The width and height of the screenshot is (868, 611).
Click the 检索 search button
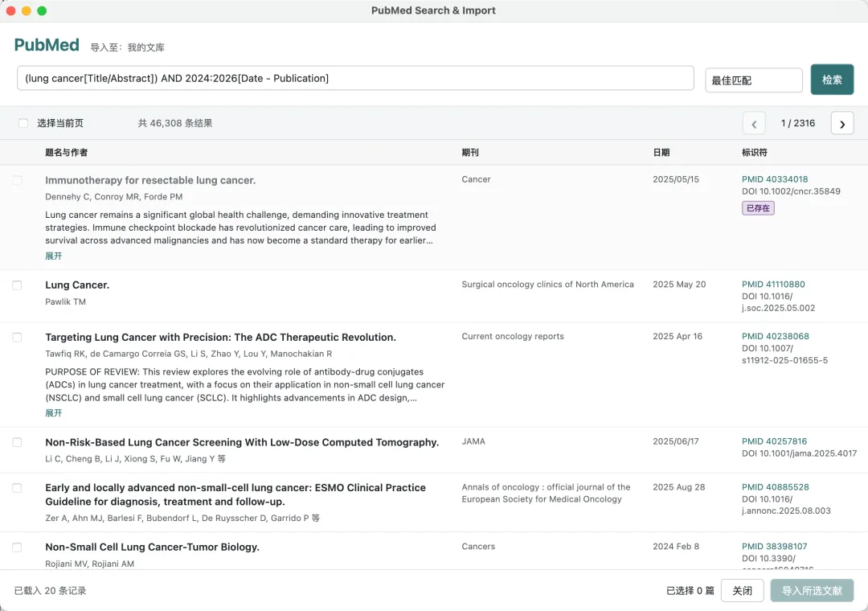(x=832, y=80)
